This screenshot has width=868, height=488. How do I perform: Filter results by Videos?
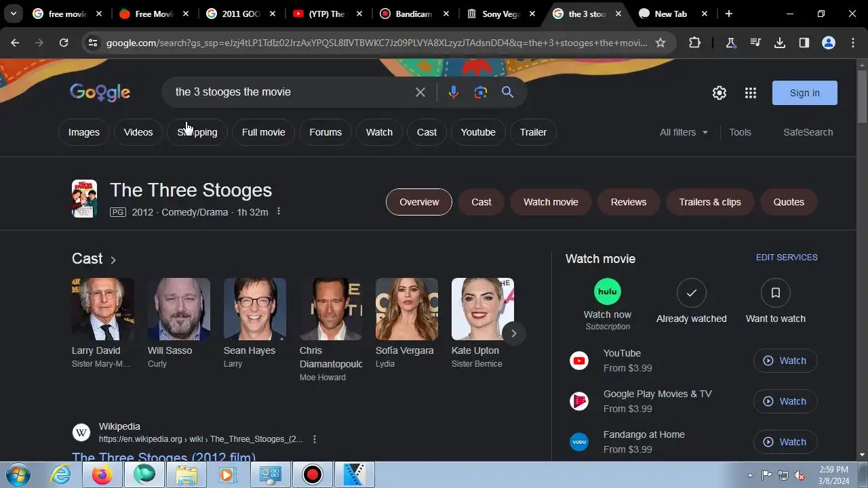point(138,132)
